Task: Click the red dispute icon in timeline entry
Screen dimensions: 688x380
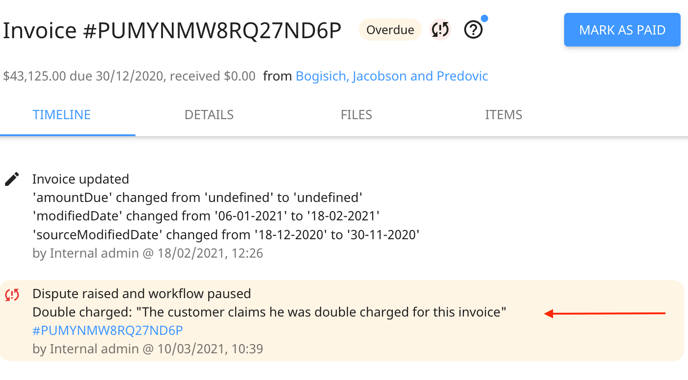Action: click(12, 294)
